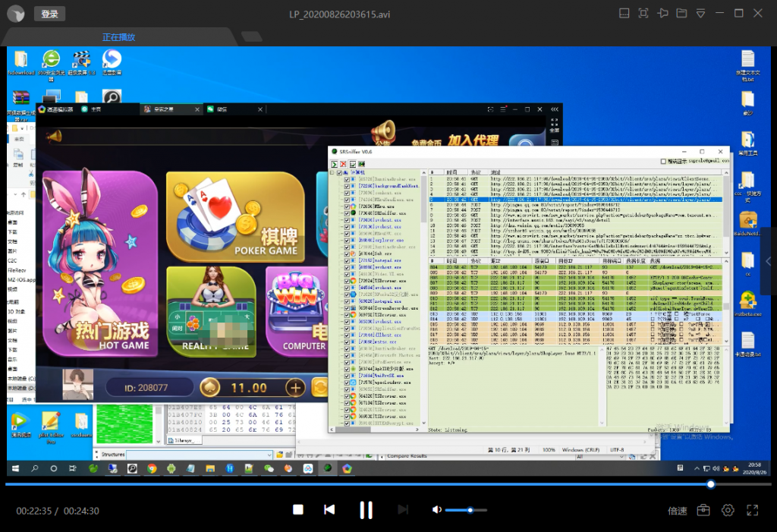The image size is (777, 532).
Task: Jump to the previous video
Action: [329, 510]
